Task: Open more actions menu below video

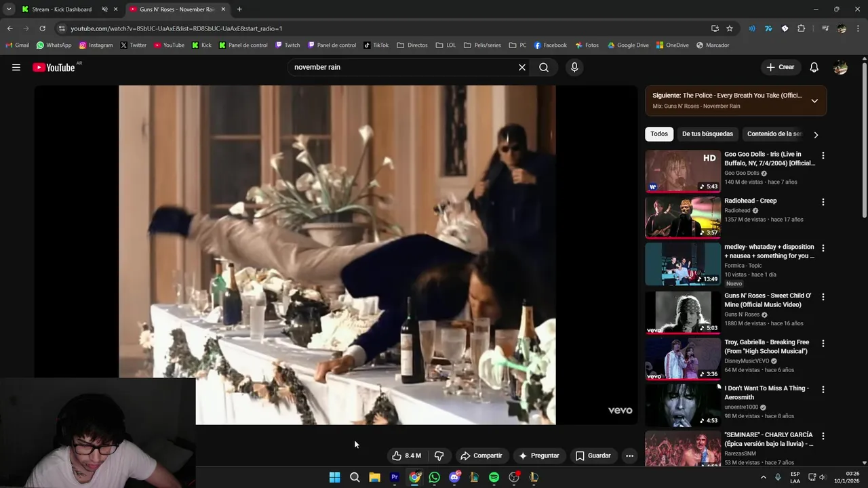Action: point(629,455)
